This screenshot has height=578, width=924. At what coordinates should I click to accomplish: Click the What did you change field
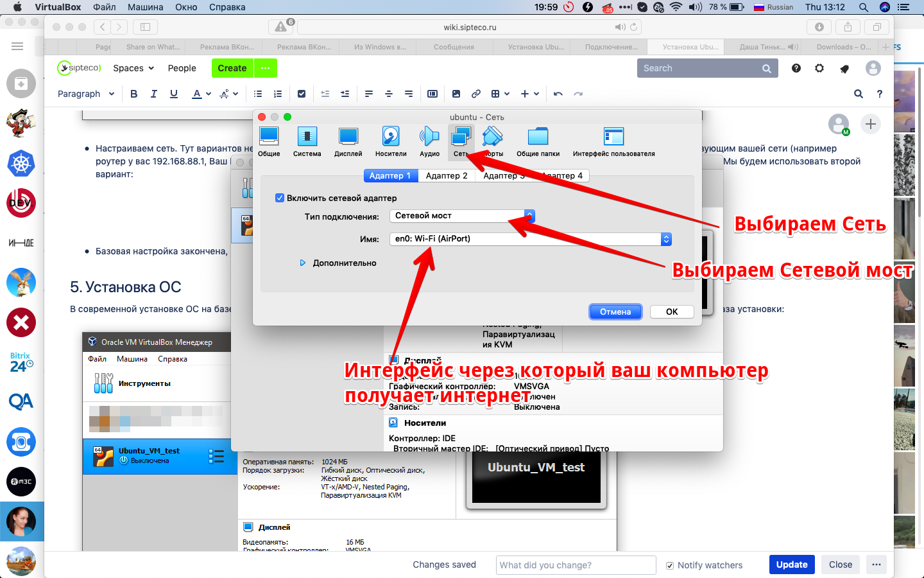(576, 565)
